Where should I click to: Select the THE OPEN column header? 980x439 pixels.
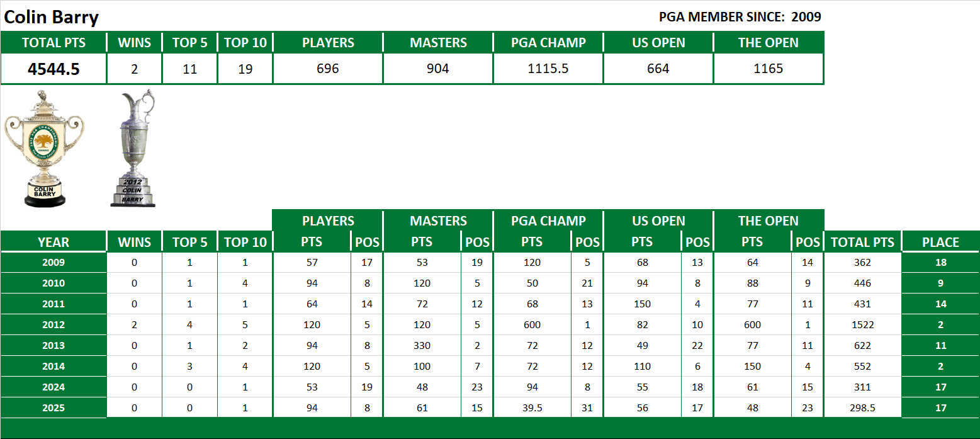tap(768, 42)
